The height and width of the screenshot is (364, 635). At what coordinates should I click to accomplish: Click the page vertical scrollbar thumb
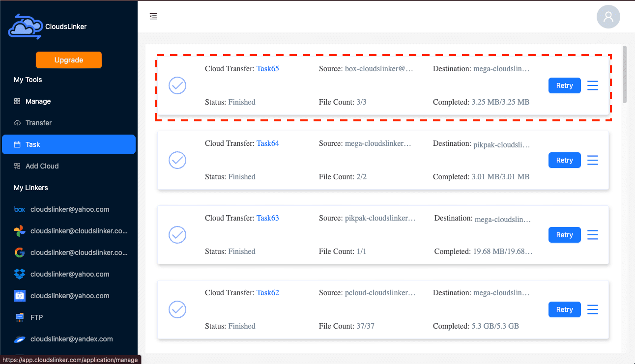[x=625, y=74]
